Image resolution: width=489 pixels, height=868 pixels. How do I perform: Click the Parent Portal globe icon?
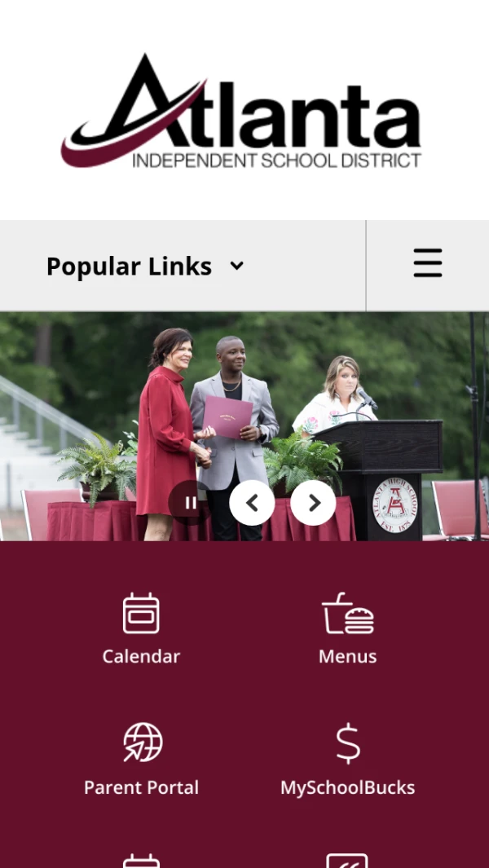[x=143, y=742]
